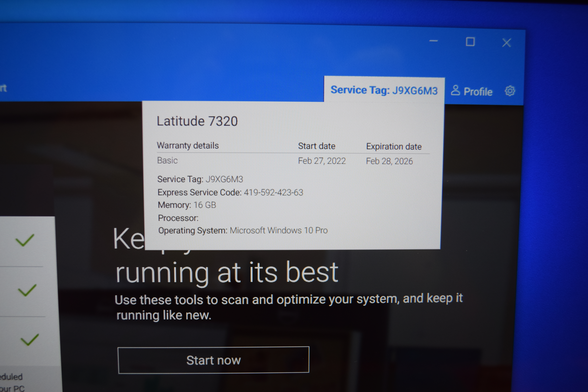Click the Expiration date column header
The width and height of the screenshot is (588, 392).
click(394, 147)
